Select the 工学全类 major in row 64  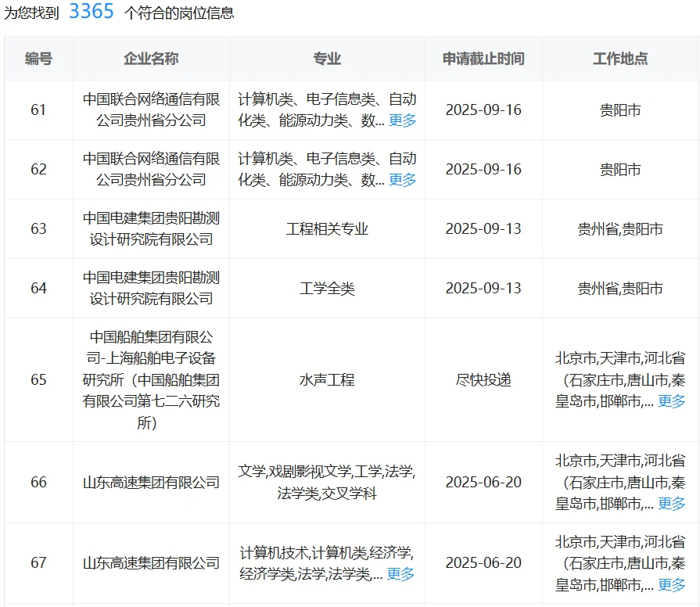pyautogui.click(x=325, y=288)
